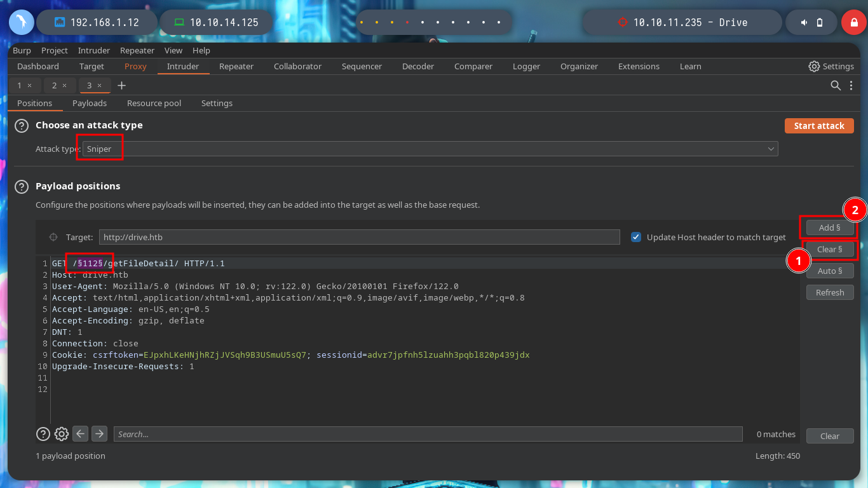Viewport: 868px width, 488px height.
Task: Open the View menu
Action: (x=173, y=50)
